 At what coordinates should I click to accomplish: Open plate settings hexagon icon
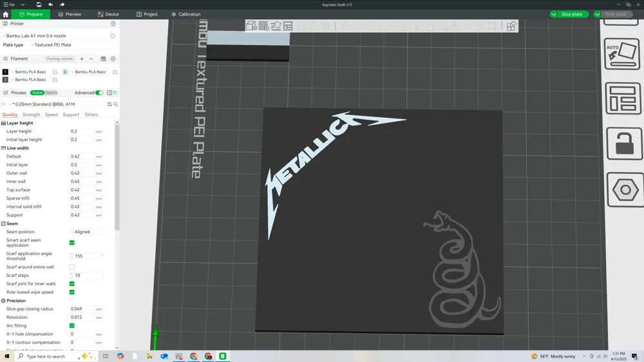[625, 190]
